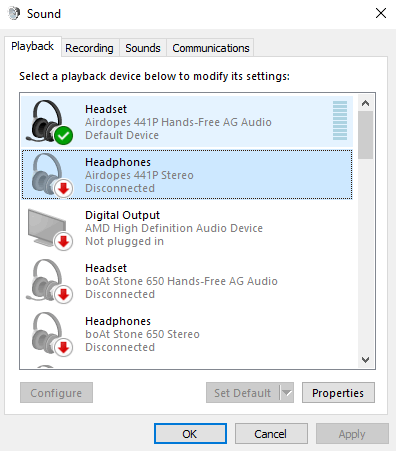Open the Sounds tab
Image resolution: width=396 pixels, height=451 pixels.
pyautogui.click(x=143, y=48)
